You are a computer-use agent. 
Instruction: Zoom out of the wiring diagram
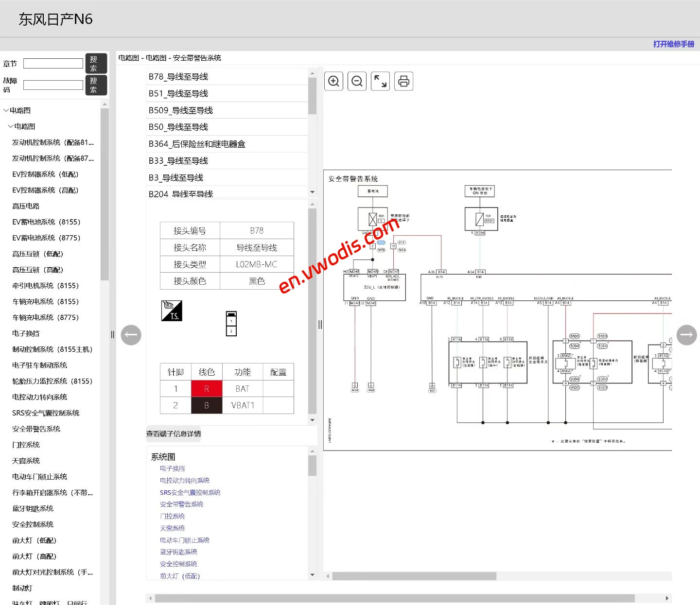coord(357,81)
